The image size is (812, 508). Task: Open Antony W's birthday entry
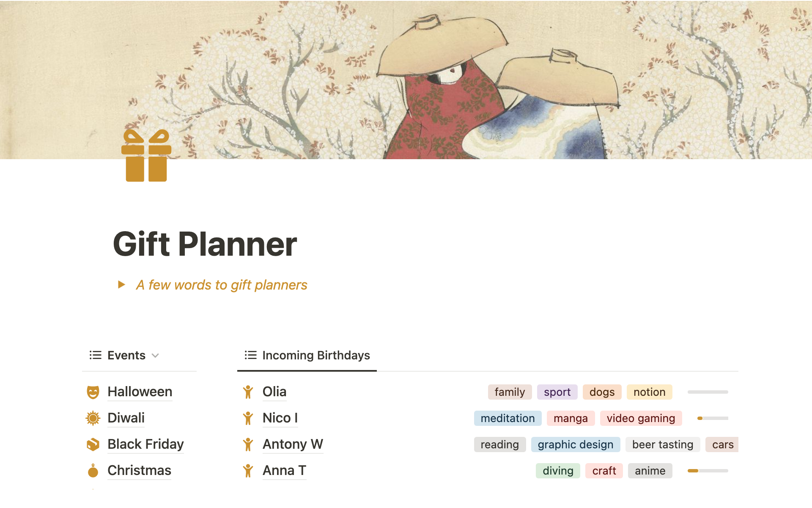[293, 444]
